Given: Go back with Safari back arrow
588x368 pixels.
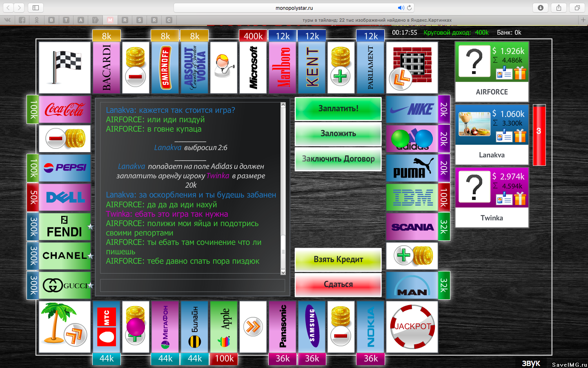Looking at the screenshot, I should [8, 8].
